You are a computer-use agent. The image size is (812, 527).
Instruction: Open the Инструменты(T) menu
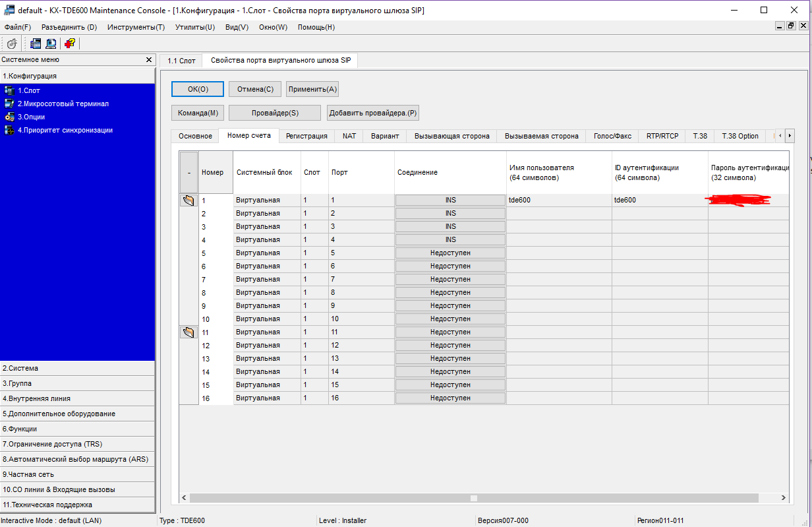(136, 27)
